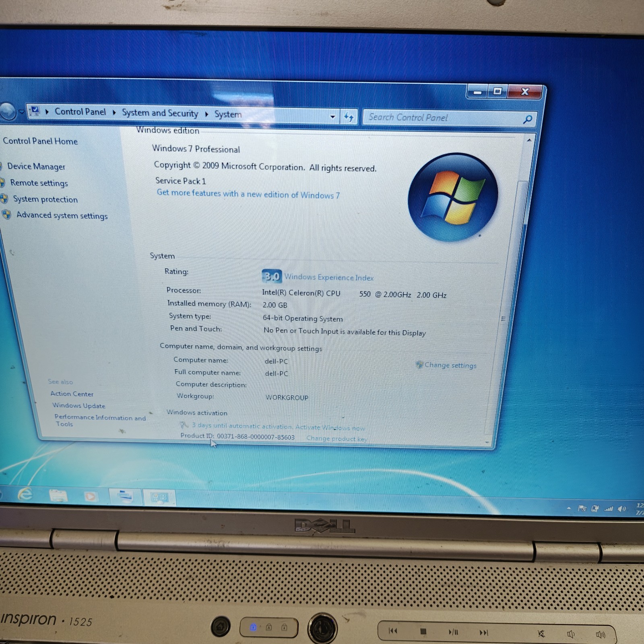Click Get more features with new edition link
The image size is (644, 644).
pyautogui.click(x=248, y=194)
